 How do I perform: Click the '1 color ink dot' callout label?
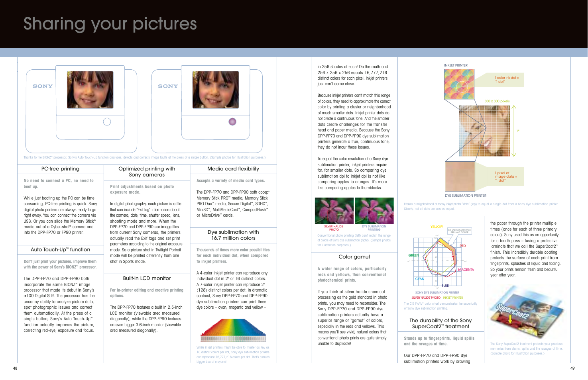506,80
